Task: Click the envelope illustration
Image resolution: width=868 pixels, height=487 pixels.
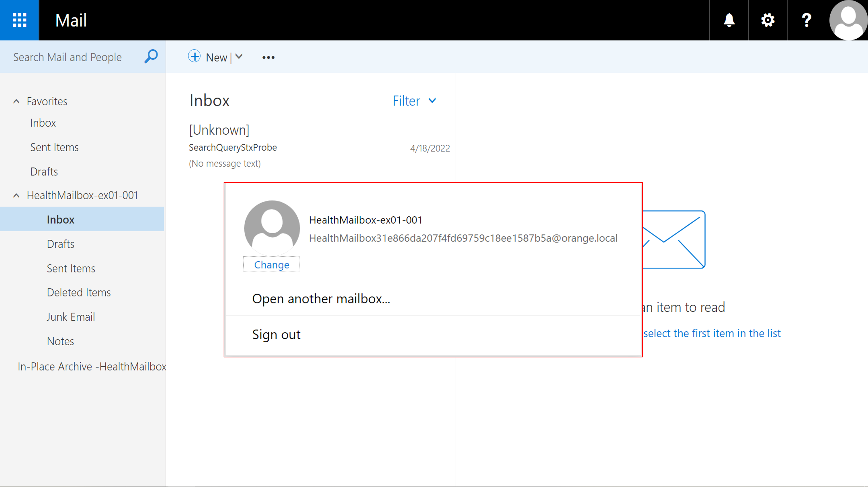Action: [674, 239]
